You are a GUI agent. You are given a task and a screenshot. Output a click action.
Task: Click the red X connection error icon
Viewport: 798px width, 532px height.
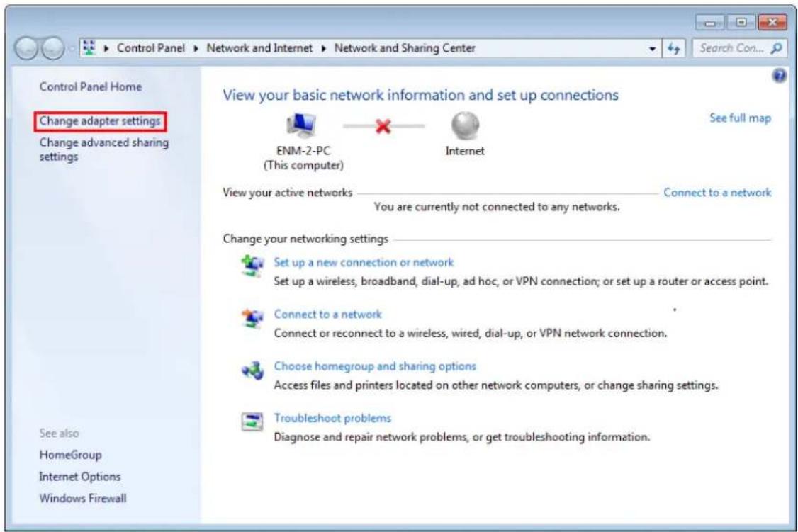point(383,125)
